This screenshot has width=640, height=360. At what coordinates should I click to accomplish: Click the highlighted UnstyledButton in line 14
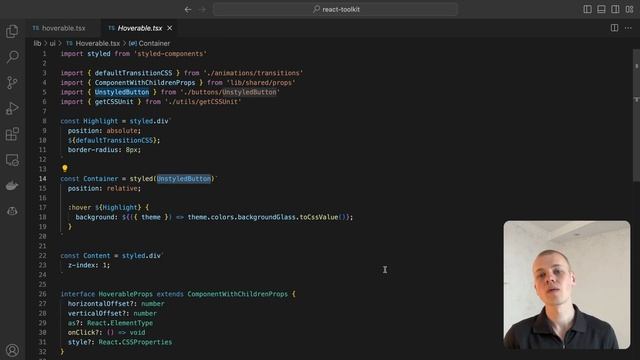(x=184, y=179)
